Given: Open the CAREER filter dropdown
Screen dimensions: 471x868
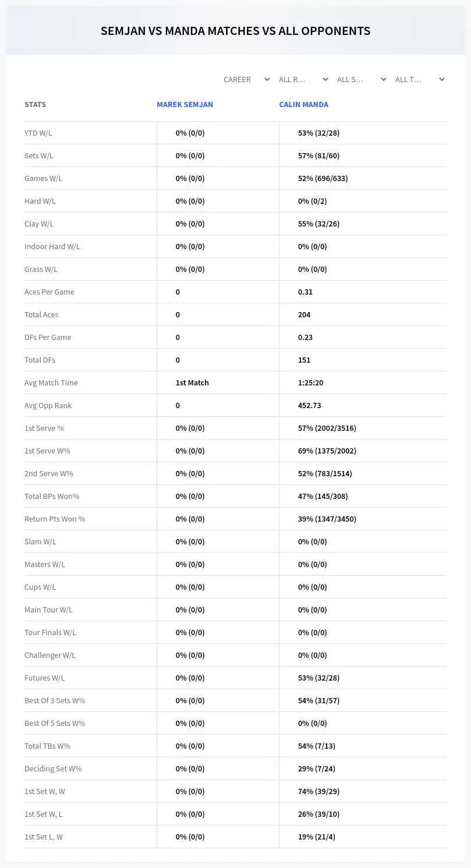Looking at the screenshot, I should [246, 79].
